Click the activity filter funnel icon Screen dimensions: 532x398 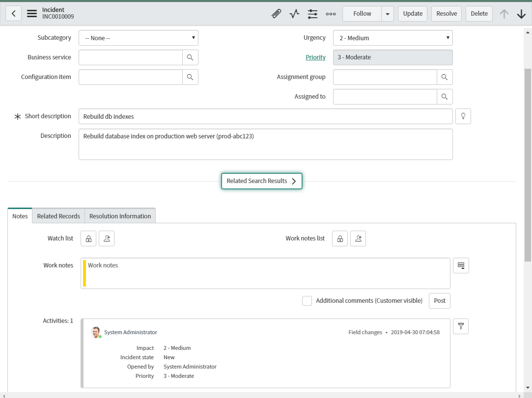[x=461, y=326]
